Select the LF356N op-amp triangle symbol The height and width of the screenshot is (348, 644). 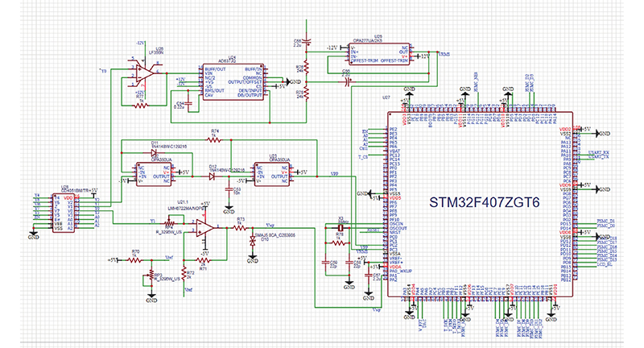coord(144,72)
